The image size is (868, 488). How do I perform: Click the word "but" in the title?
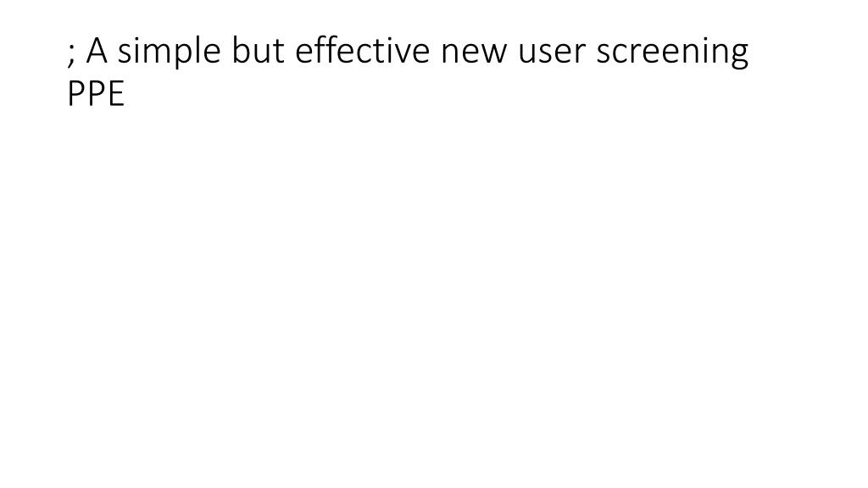(258, 50)
